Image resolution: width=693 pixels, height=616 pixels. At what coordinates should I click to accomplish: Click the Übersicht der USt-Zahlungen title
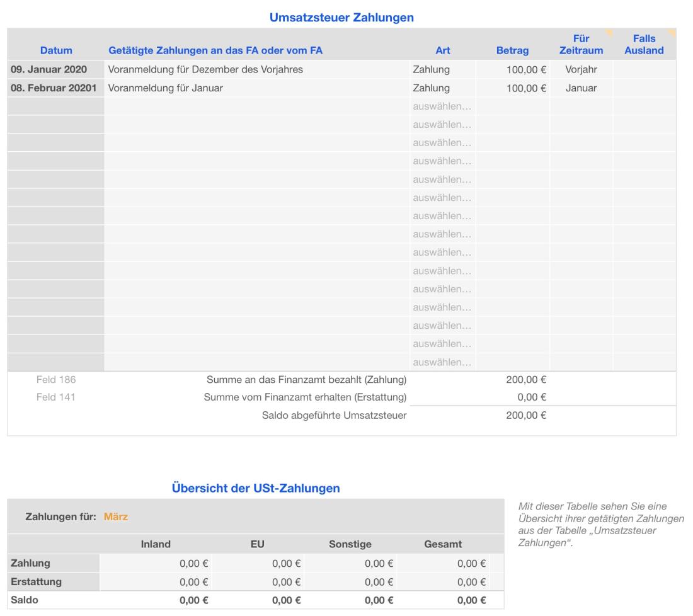(x=256, y=488)
